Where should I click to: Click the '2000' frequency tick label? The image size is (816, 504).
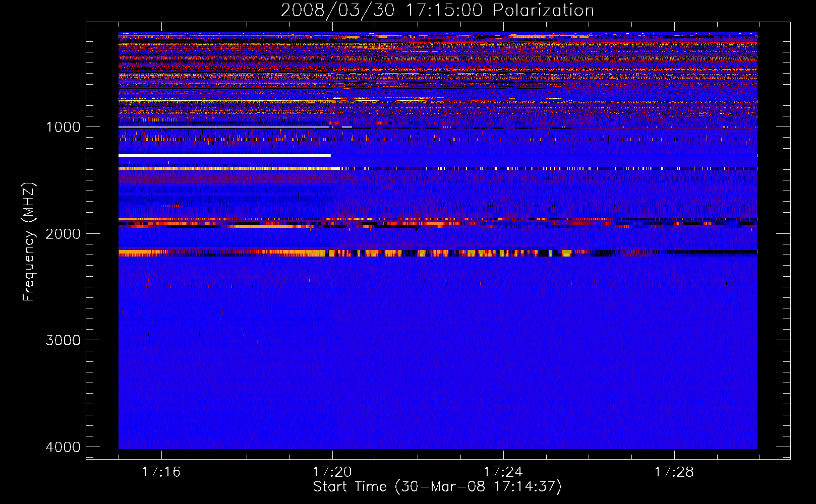tap(63, 233)
